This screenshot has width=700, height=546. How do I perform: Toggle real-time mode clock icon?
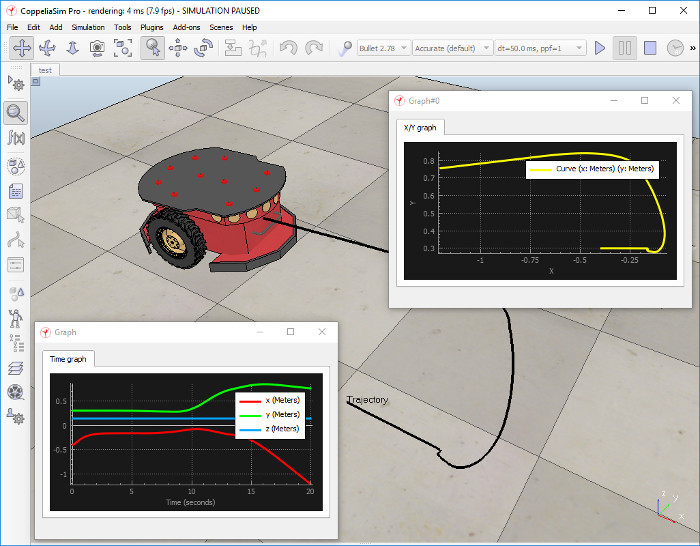pos(675,48)
